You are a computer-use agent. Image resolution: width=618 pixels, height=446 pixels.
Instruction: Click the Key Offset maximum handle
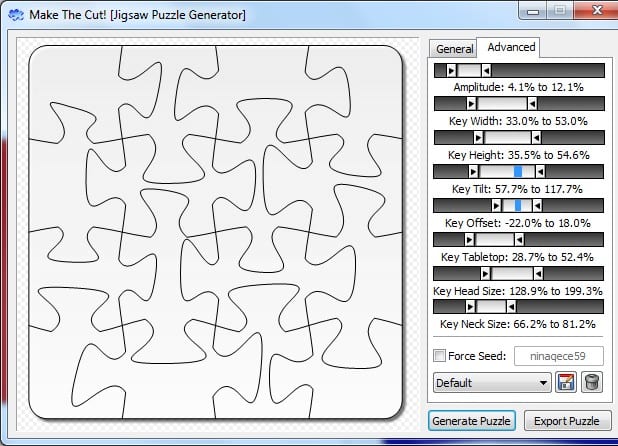537,205
